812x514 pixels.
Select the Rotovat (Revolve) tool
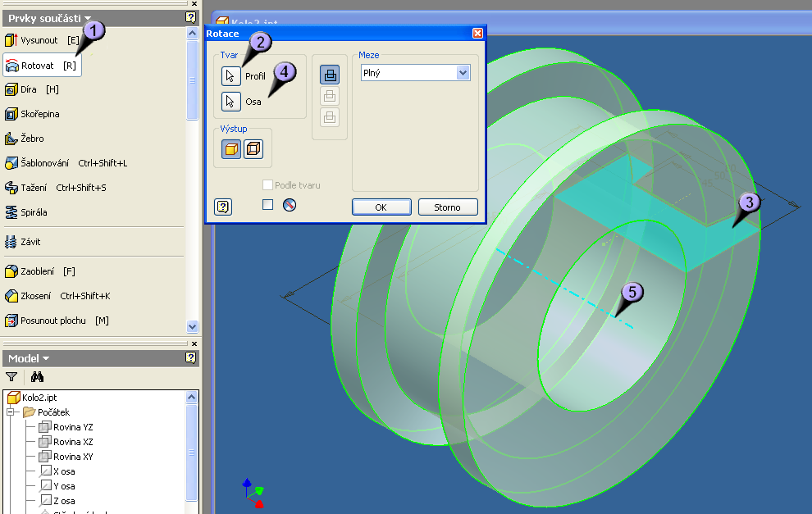point(41,65)
